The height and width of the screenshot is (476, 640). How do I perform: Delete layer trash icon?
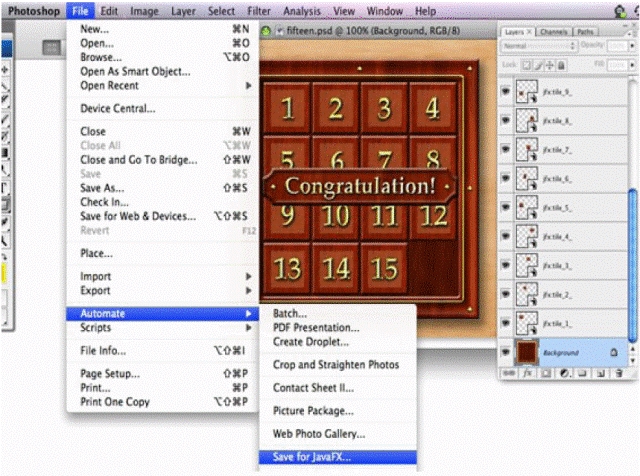coord(619,373)
